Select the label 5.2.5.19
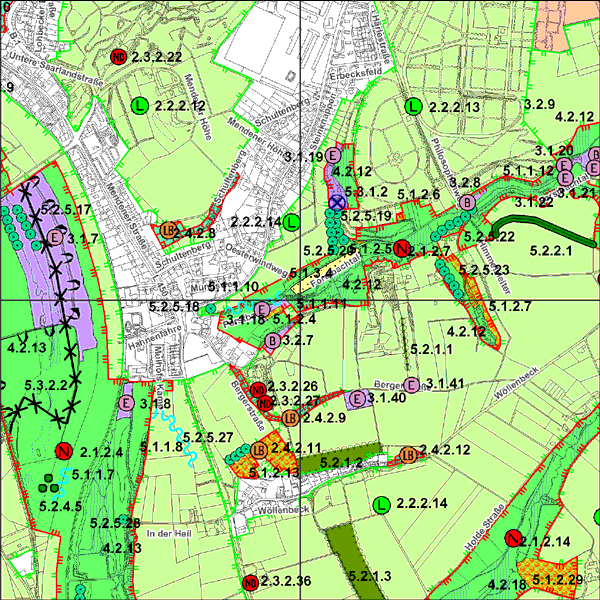The height and width of the screenshot is (600, 600). tap(366, 216)
